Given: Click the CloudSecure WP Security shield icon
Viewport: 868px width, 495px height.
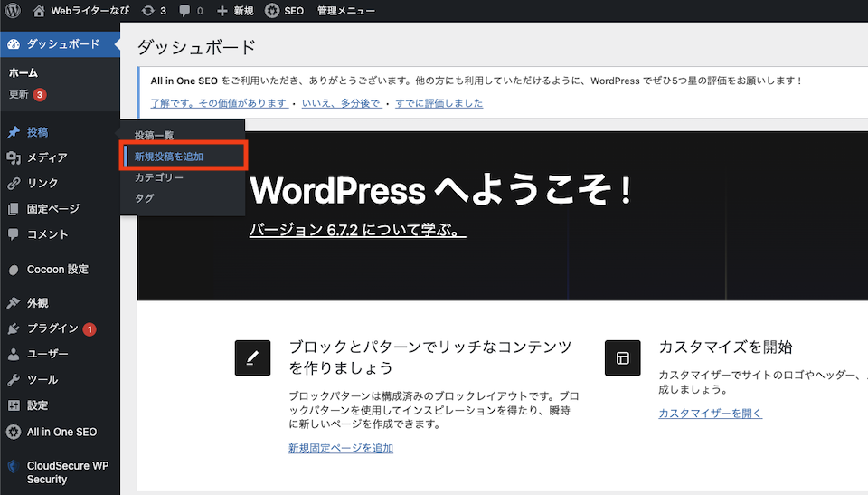Looking at the screenshot, I should [14, 466].
